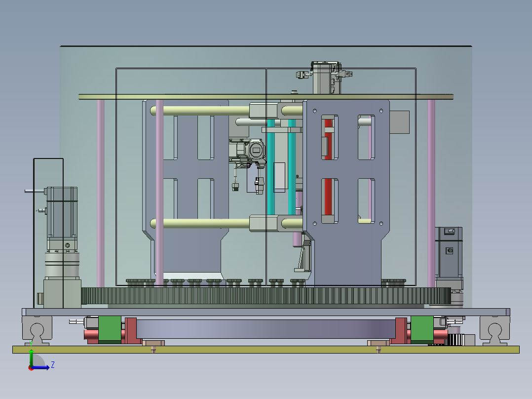Select the right cyan vertical column
This screenshot has width=532, height=399.
(x=292, y=167)
